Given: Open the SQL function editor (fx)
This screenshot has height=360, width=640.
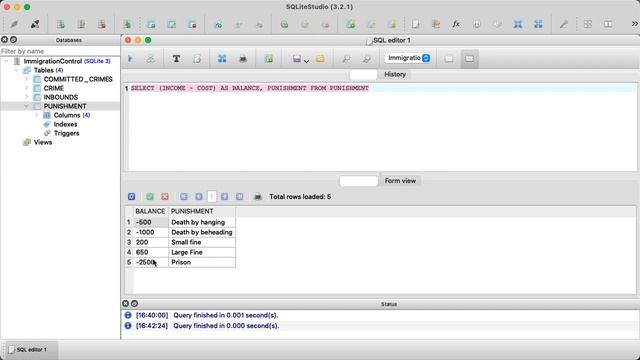Looking at the screenshot, I should pos(456,24).
